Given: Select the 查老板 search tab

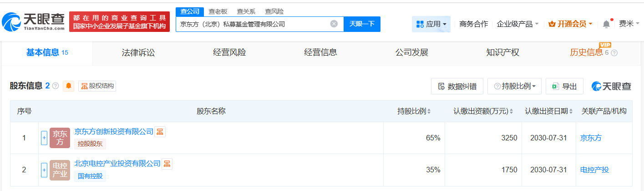Looking at the screenshot, I should tap(218, 11).
